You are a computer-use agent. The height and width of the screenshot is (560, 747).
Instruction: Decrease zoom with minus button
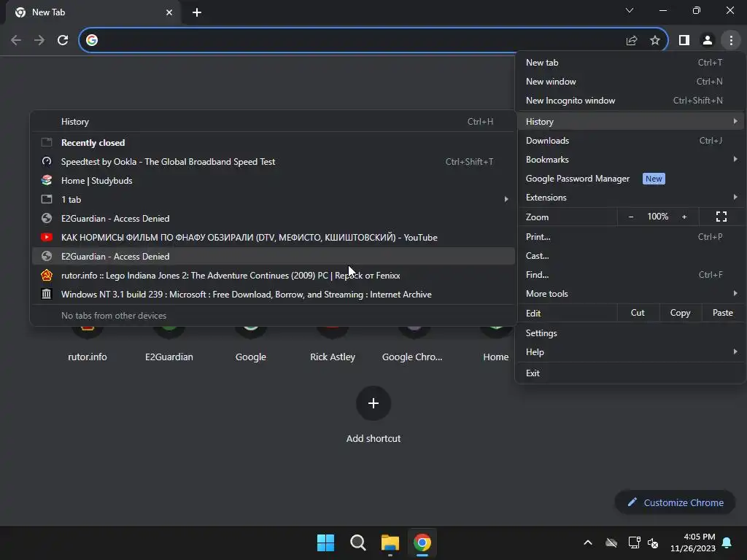631,217
